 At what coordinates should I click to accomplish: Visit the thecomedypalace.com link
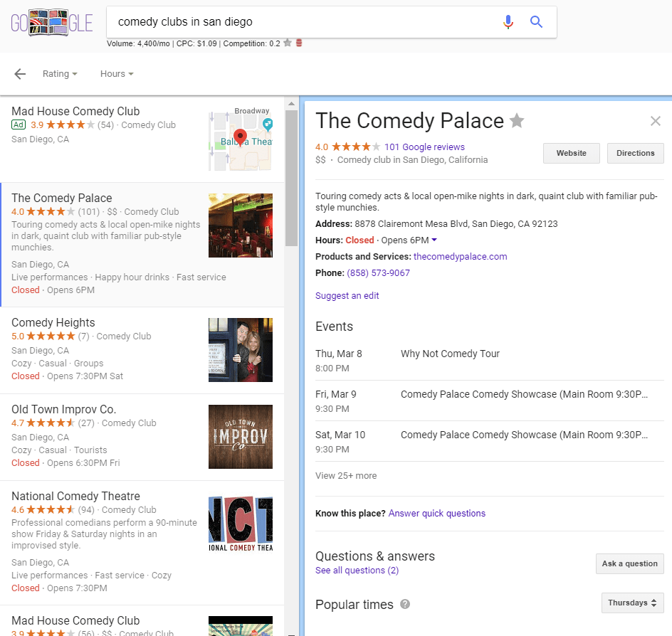coord(460,256)
